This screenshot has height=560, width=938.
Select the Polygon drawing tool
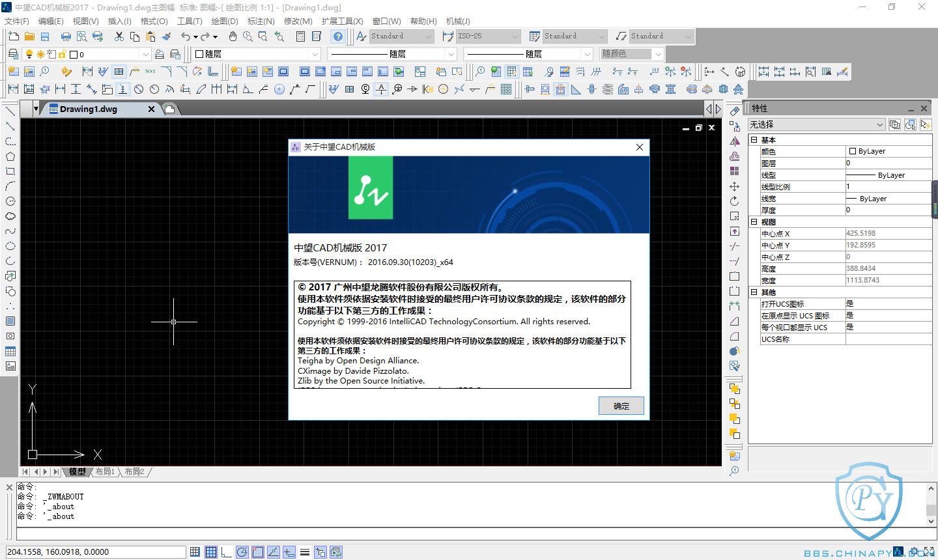pos(10,156)
